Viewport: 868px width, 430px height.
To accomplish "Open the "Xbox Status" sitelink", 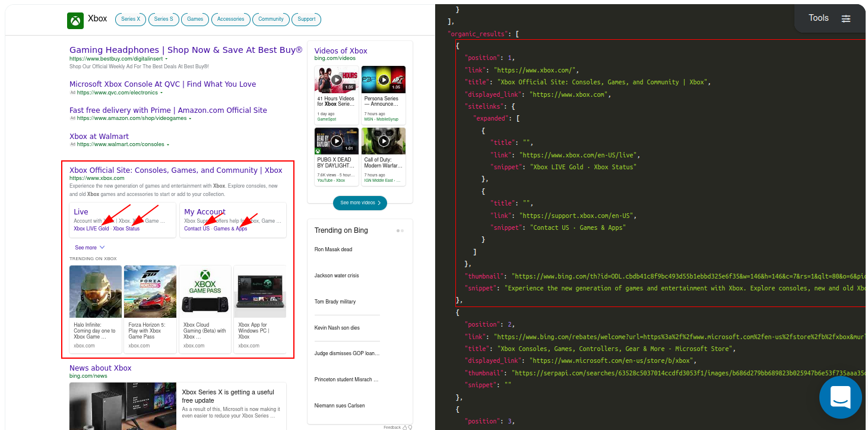I will [x=127, y=228].
